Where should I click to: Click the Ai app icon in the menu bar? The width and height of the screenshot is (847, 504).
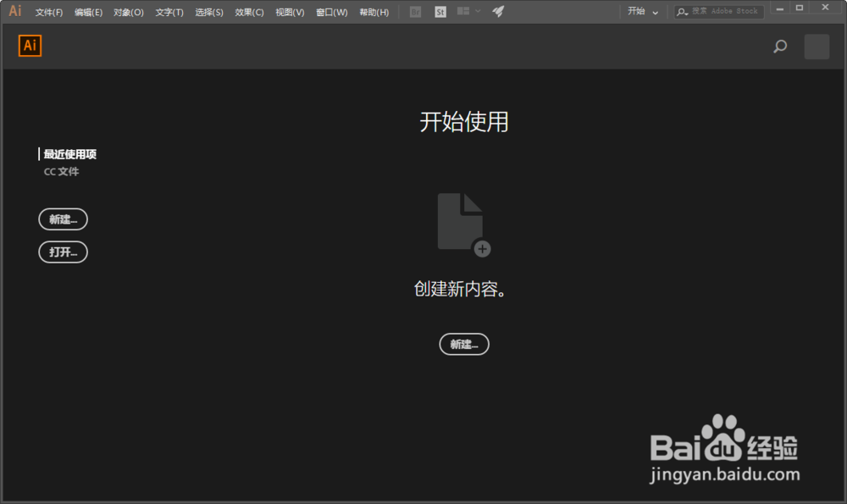tap(15, 11)
